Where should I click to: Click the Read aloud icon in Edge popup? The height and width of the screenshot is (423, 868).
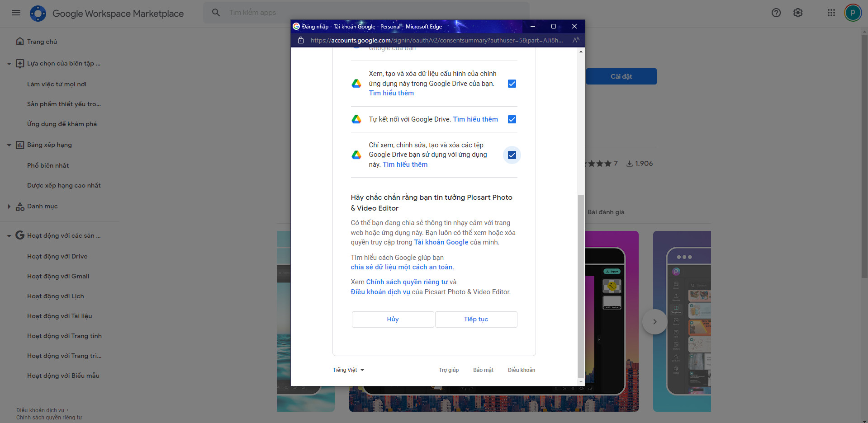pos(576,40)
